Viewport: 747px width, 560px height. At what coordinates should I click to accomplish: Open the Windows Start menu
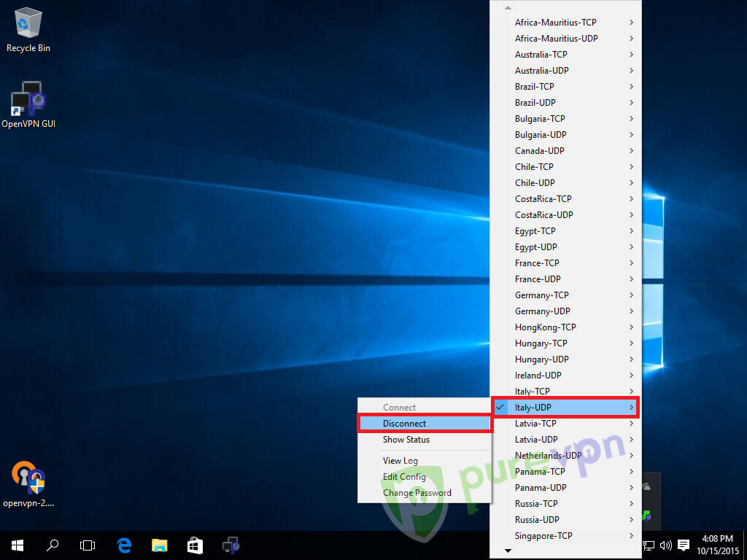pos(18,545)
